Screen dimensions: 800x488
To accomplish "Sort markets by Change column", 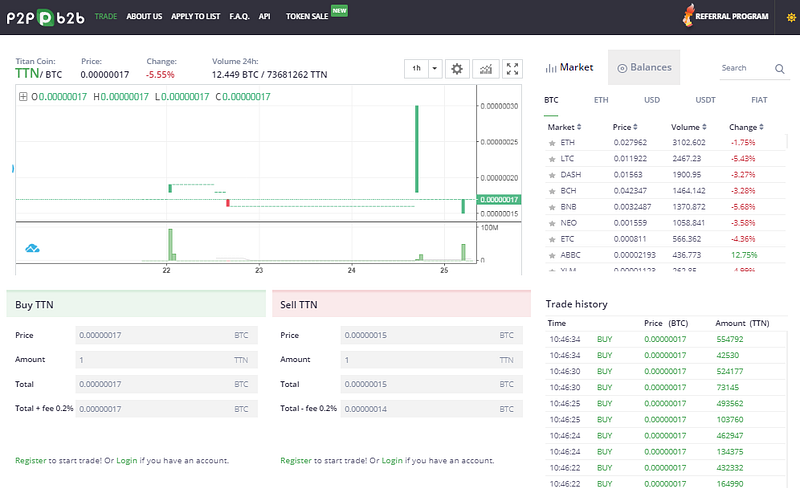I will tap(746, 127).
